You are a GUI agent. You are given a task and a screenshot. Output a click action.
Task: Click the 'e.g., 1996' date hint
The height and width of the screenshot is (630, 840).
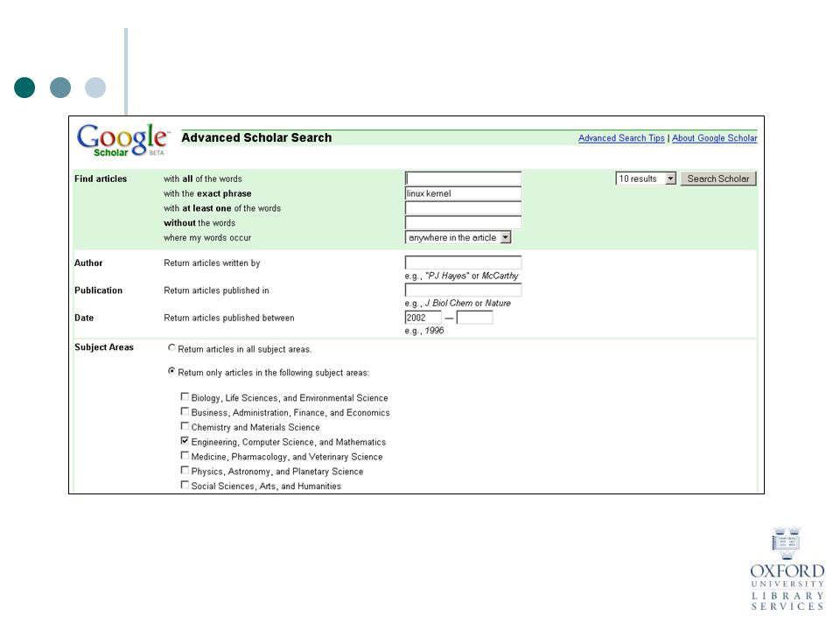pyautogui.click(x=424, y=331)
